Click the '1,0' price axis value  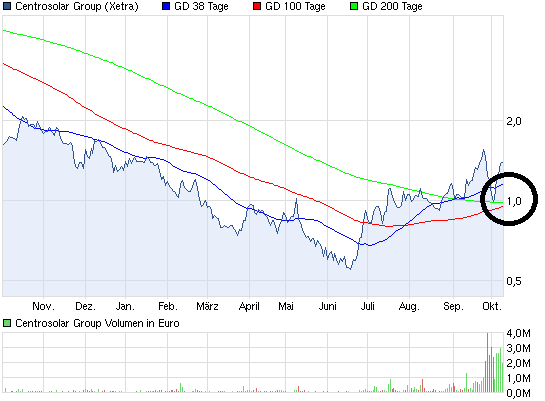[514, 201]
